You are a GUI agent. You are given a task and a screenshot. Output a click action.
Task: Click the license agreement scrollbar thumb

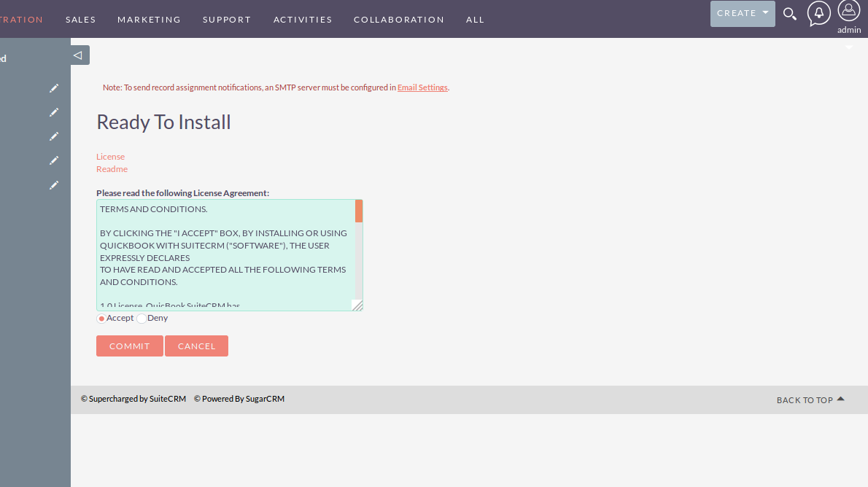click(x=359, y=211)
